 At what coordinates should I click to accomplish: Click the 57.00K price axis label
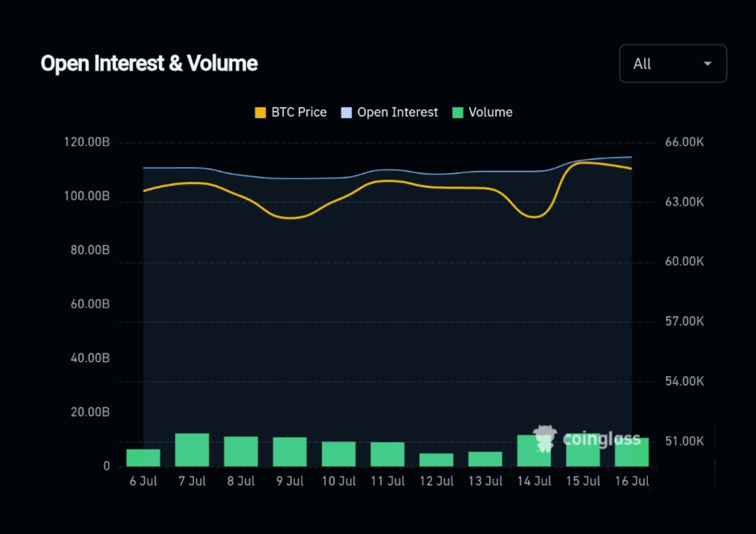tap(685, 321)
